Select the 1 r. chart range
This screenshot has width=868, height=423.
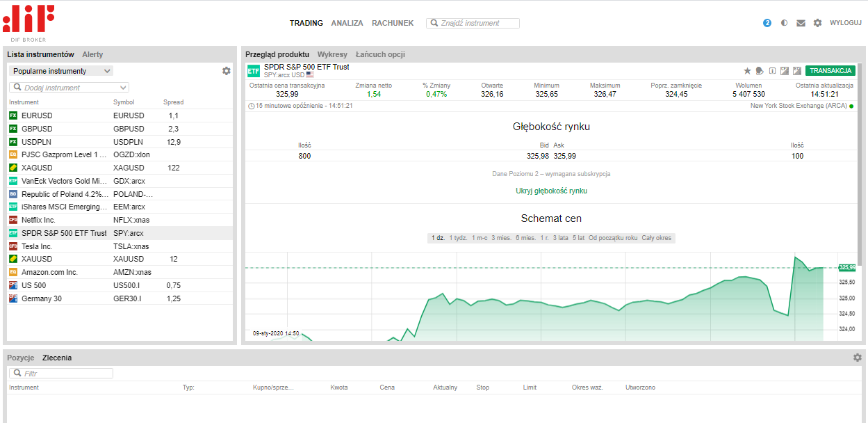click(x=544, y=238)
